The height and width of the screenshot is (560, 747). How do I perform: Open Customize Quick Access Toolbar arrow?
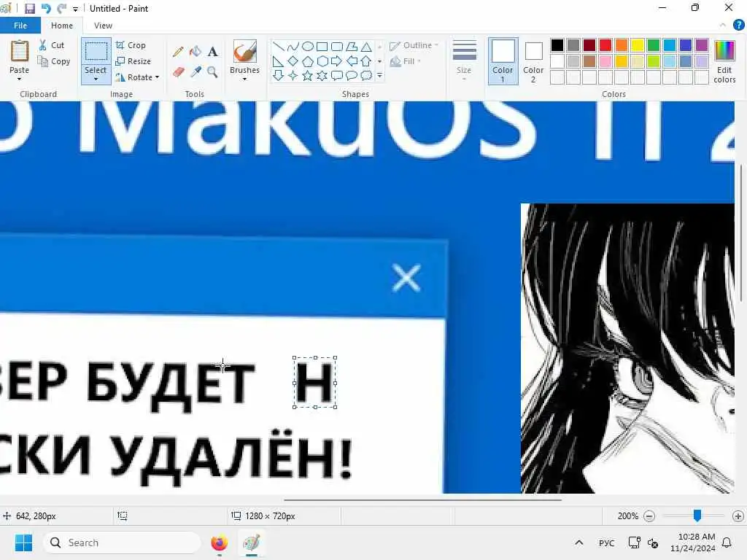75,9
